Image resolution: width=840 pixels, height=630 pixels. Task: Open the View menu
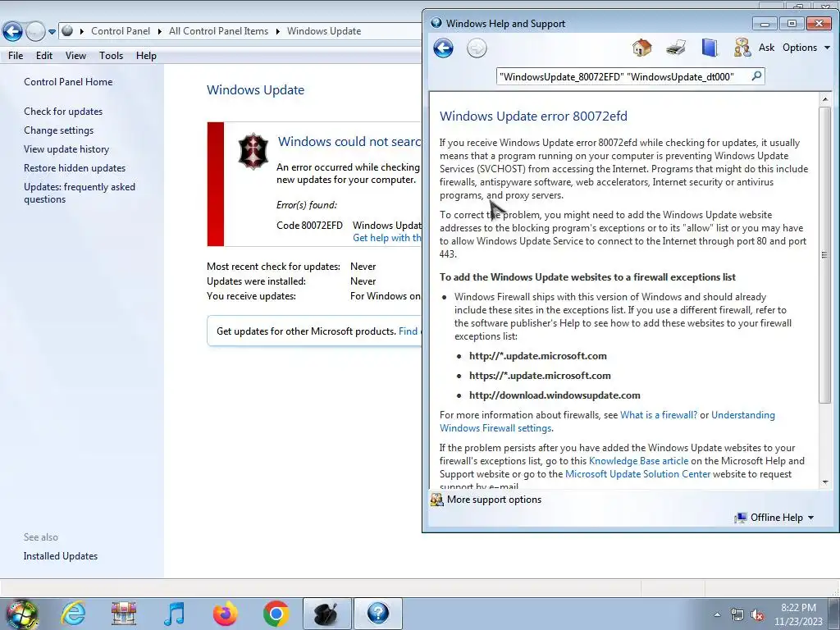[75, 56]
